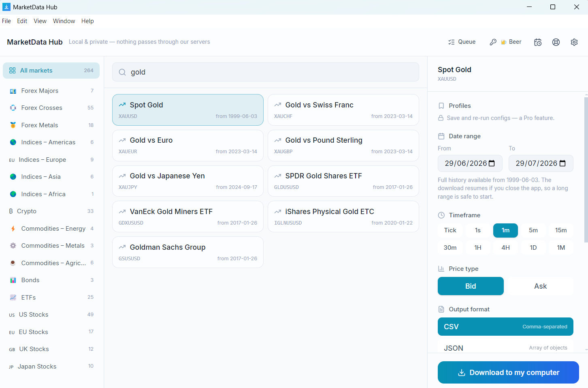Select the 30m timeframe
This screenshot has height=388, width=588.
[450, 248]
